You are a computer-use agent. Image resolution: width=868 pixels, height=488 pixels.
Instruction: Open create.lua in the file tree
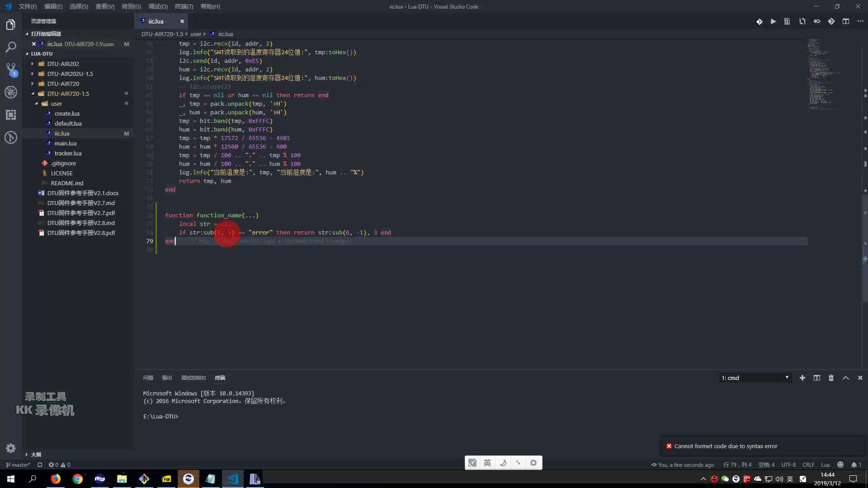click(x=67, y=113)
